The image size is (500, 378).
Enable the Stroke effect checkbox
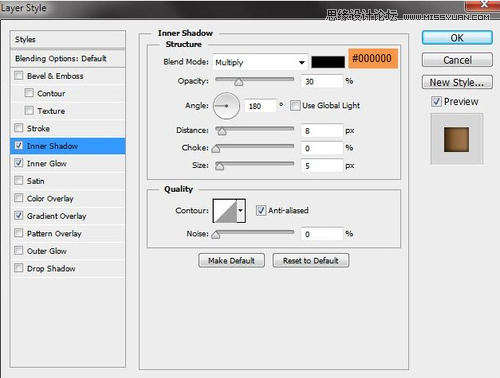19,128
